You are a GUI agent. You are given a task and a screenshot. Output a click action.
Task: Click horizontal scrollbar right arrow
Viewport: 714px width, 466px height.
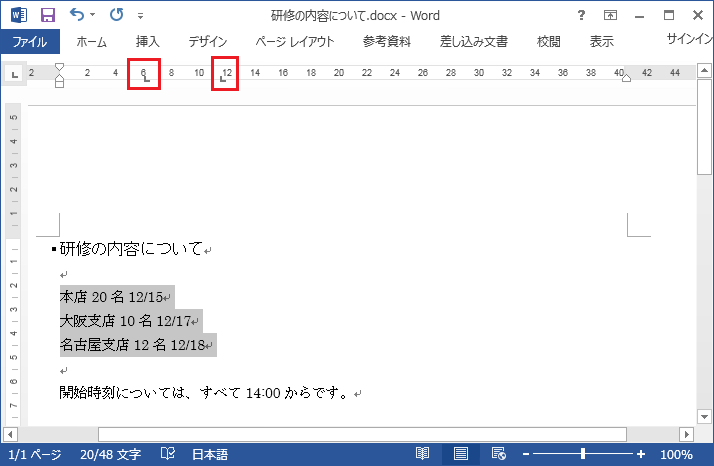(x=686, y=434)
